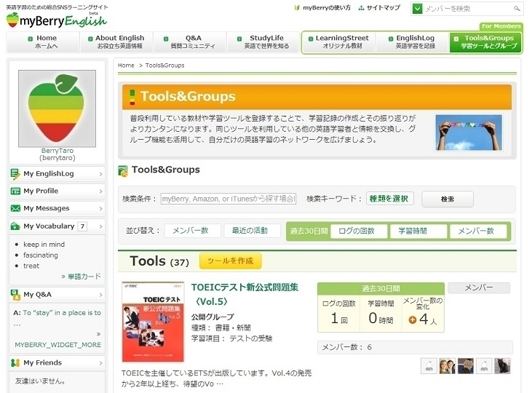Image resolution: width=532 pixels, height=393 pixels.
Task: Click the orange plus icon by 4人
Action: pyautogui.click(x=412, y=319)
